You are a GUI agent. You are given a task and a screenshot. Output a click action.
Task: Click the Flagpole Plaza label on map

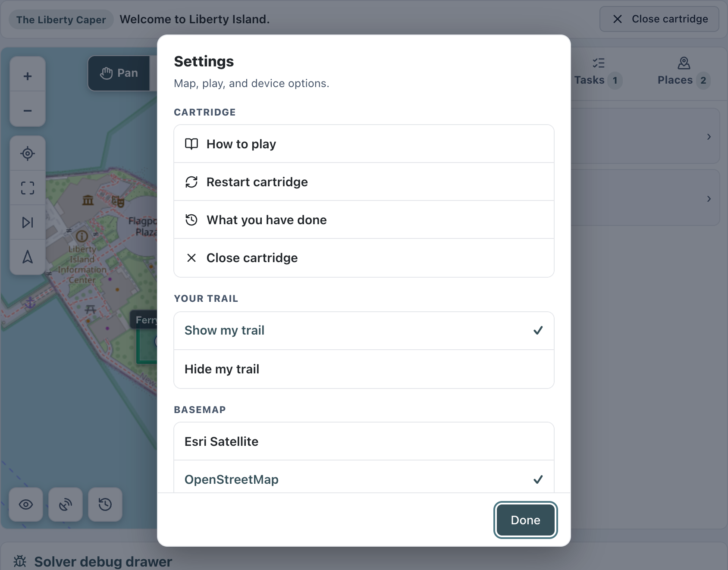pos(143,227)
